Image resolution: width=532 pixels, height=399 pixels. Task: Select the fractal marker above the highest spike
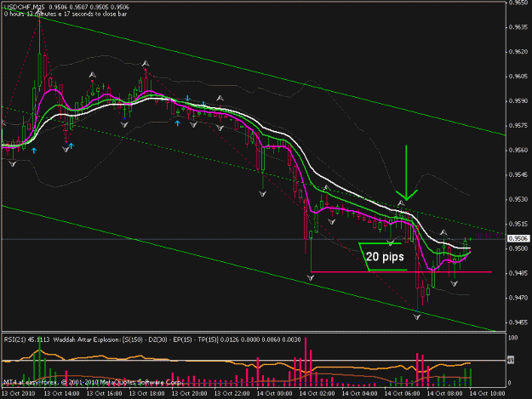[x=38, y=14]
